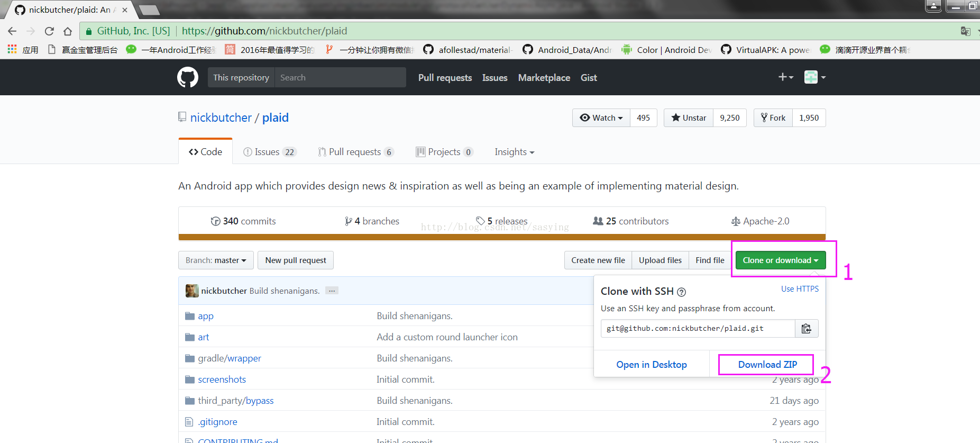Image resolution: width=980 pixels, height=443 pixels.
Task: Click This repository search scope
Action: click(241, 77)
